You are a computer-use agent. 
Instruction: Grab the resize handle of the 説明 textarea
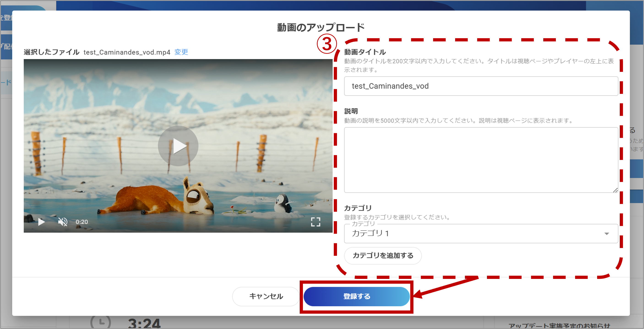pos(615,190)
